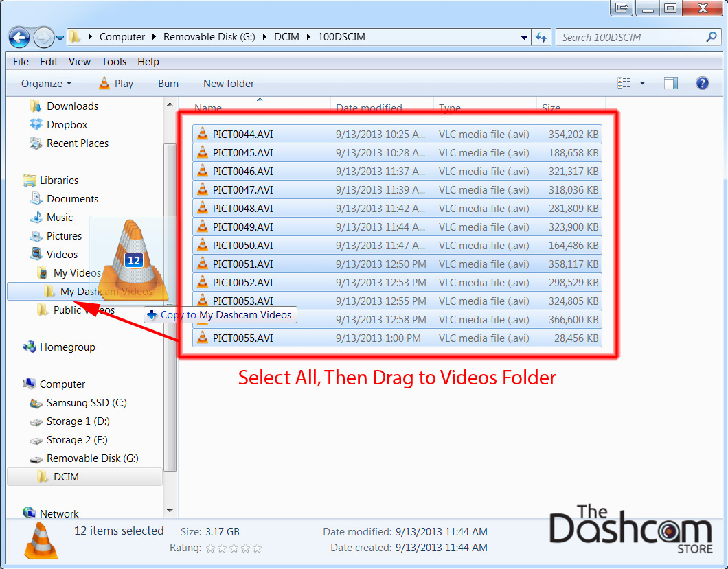Toggle the preview pane icon
The height and width of the screenshot is (569, 728).
[x=670, y=83]
